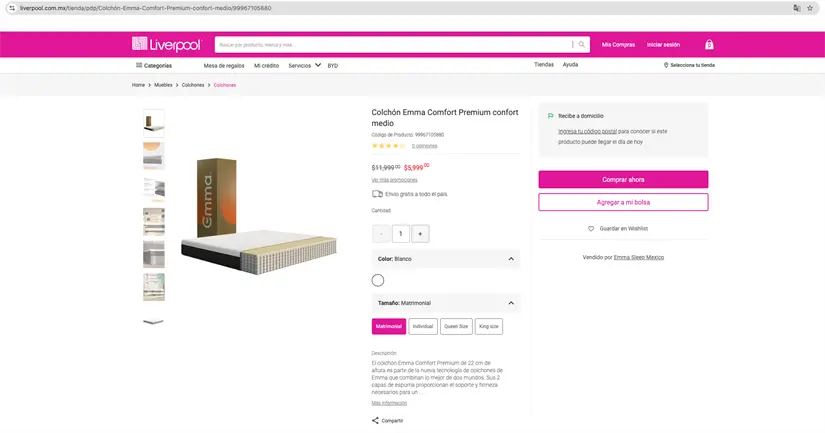Open the Mesa de regalos menu

click(224, 65)
